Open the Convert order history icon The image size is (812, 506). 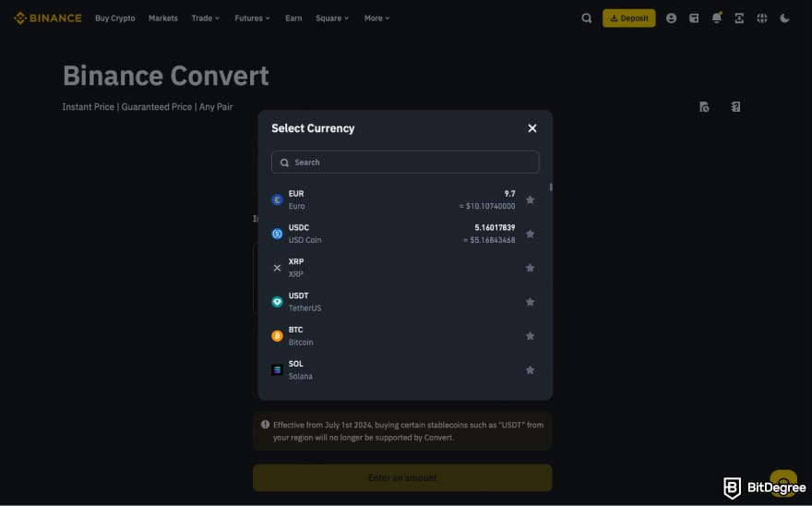coord(704,107)
